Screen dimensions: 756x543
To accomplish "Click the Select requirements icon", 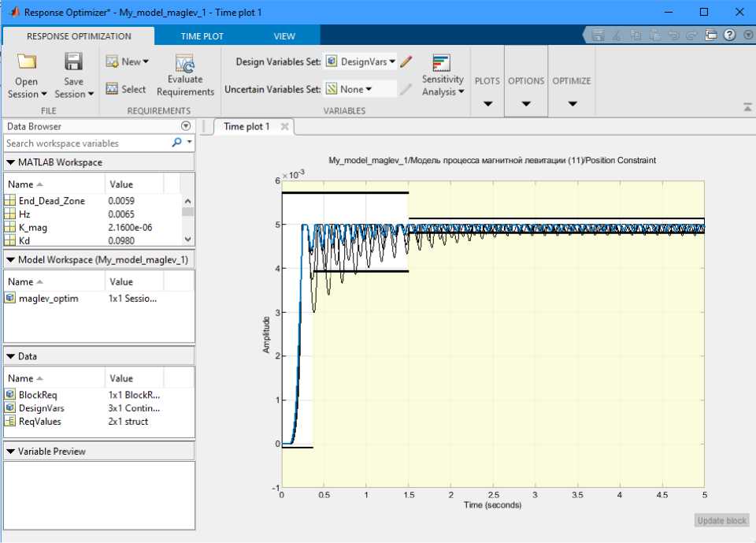I will pyautogui.click(x=113, y=89).
